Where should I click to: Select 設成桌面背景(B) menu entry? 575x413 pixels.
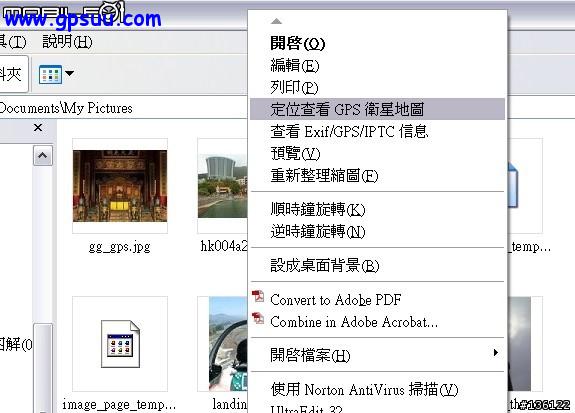pyautogui.click(x=377, y=265)
